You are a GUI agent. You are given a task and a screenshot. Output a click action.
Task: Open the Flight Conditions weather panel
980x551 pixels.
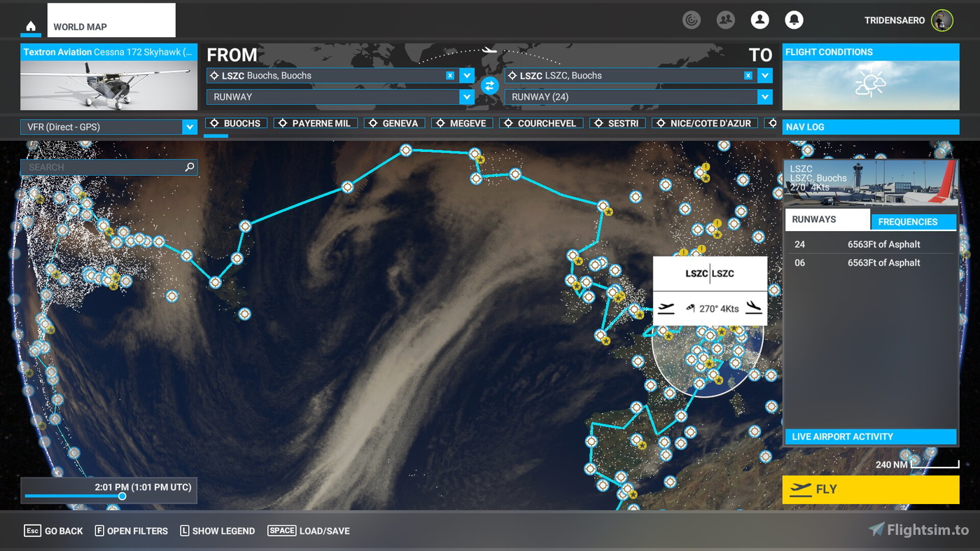(870, 52)
